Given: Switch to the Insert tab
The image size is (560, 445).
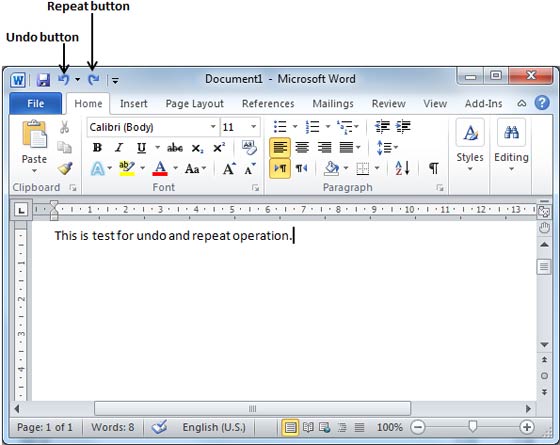Looking at the screenshot, I should coord(134,104).
